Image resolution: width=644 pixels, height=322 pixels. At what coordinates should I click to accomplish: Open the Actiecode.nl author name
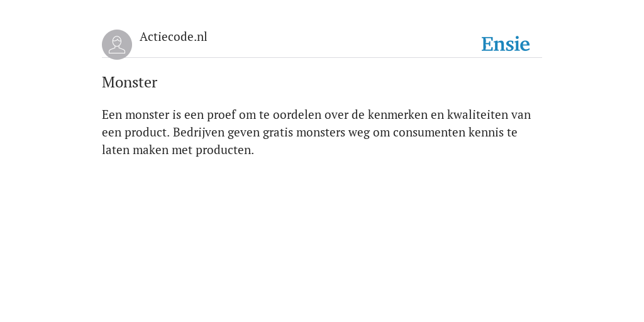(x=174, y=37)
